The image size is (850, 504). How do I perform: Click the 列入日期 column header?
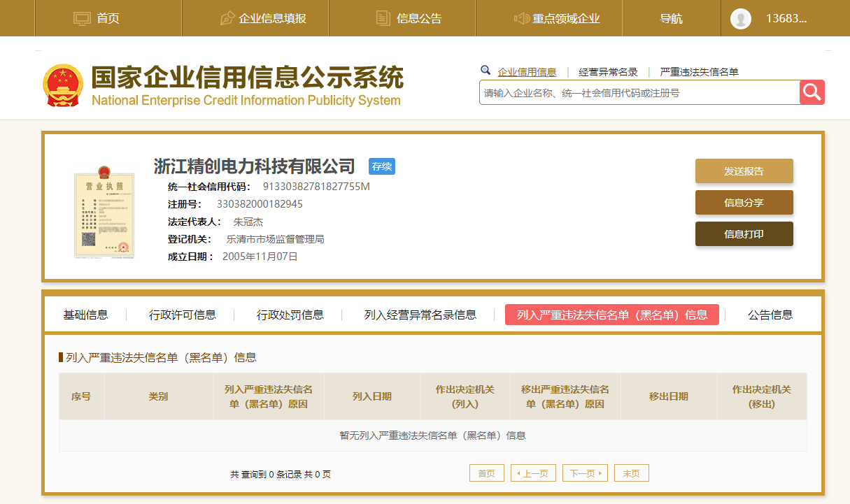tap(372, 396)
